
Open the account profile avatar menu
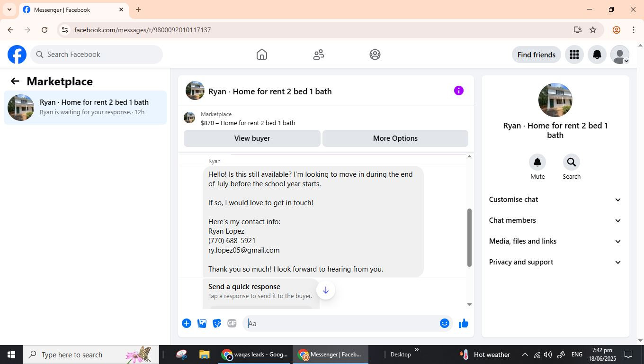point(620,55)
